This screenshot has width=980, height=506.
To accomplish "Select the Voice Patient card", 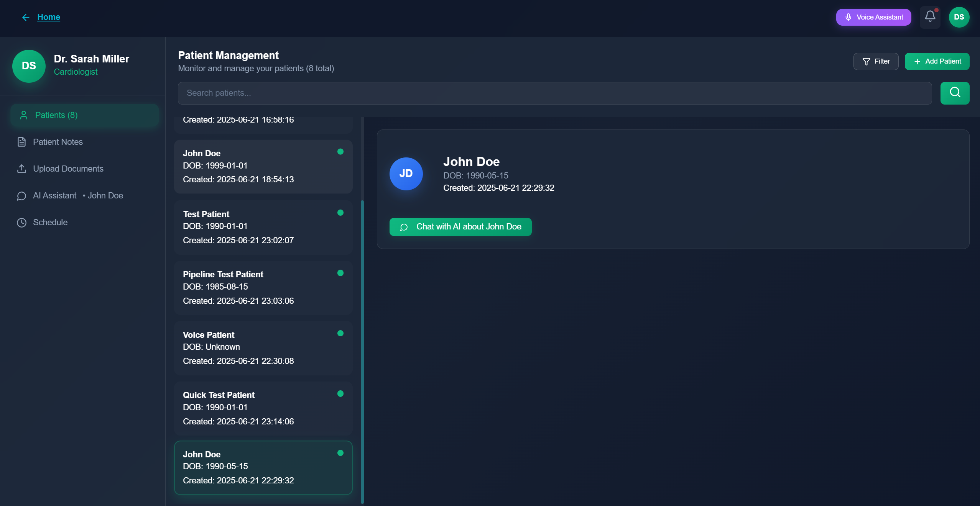I will tap(263, 348).
